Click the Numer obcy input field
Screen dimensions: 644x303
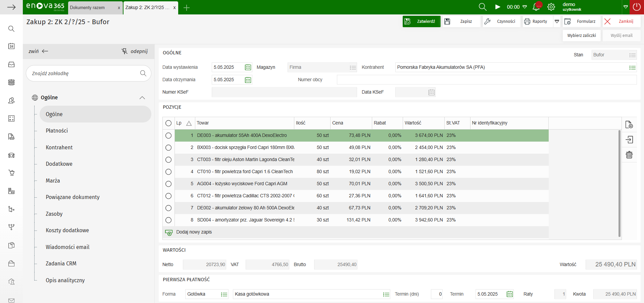click(x=486, y=80)
